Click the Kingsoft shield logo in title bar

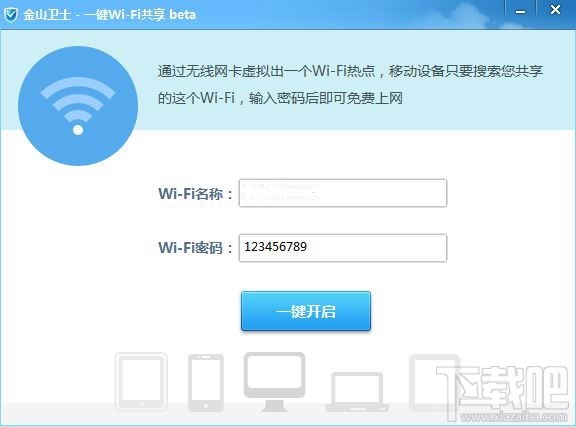11,15
